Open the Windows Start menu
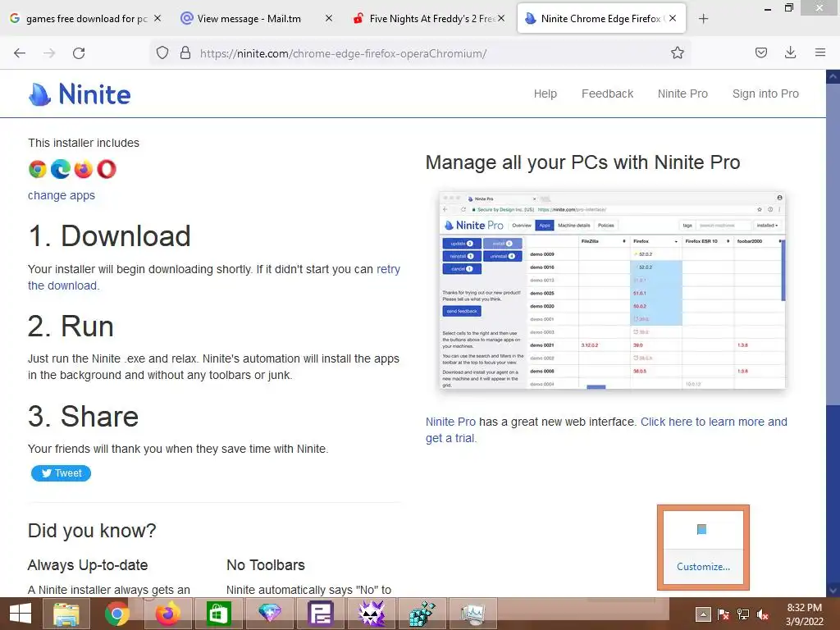840x630 pixels. coord(21,614)
